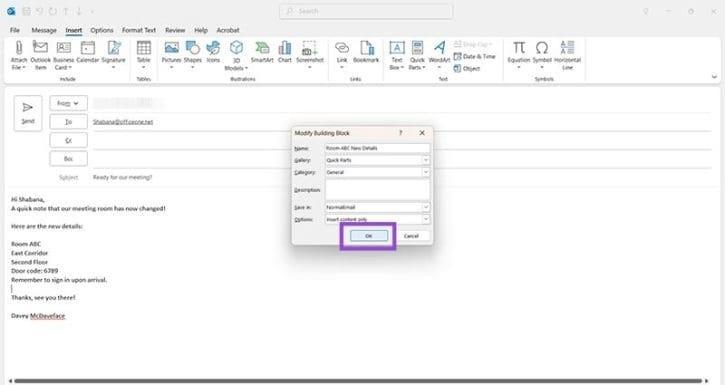Confirm the dialog with OK
725x385 pixels.
pos(369,236)
